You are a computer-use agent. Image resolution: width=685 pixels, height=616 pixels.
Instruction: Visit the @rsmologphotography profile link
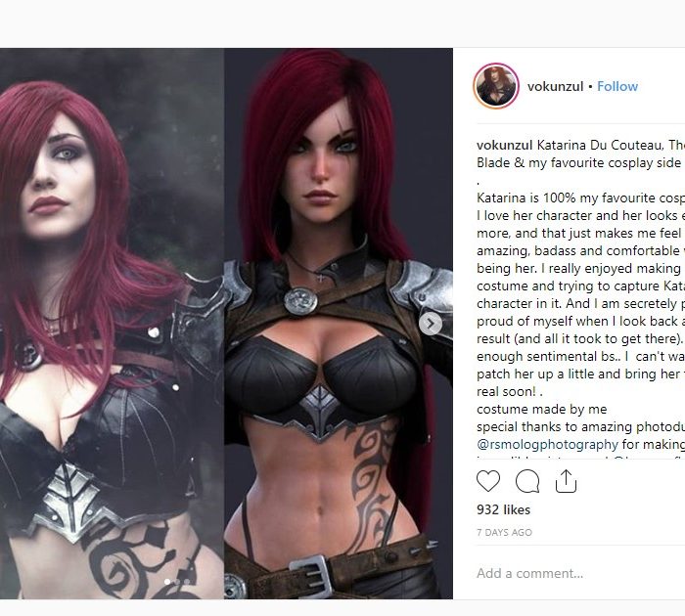(x=547, y=445)
